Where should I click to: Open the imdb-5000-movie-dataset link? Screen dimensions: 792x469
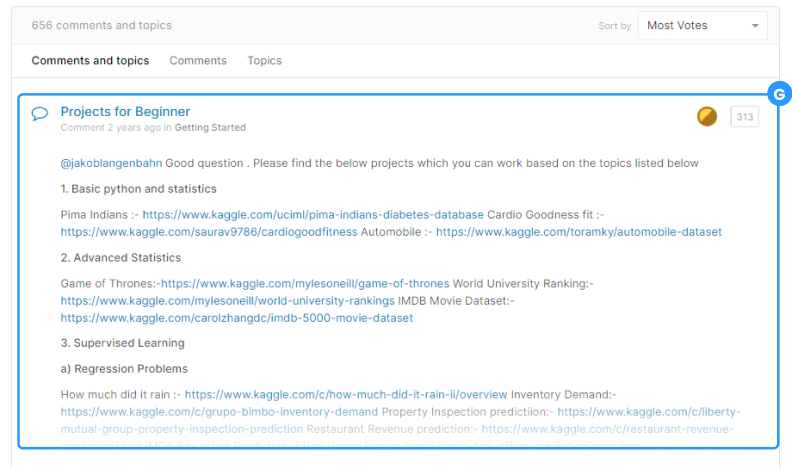[236, 318]
